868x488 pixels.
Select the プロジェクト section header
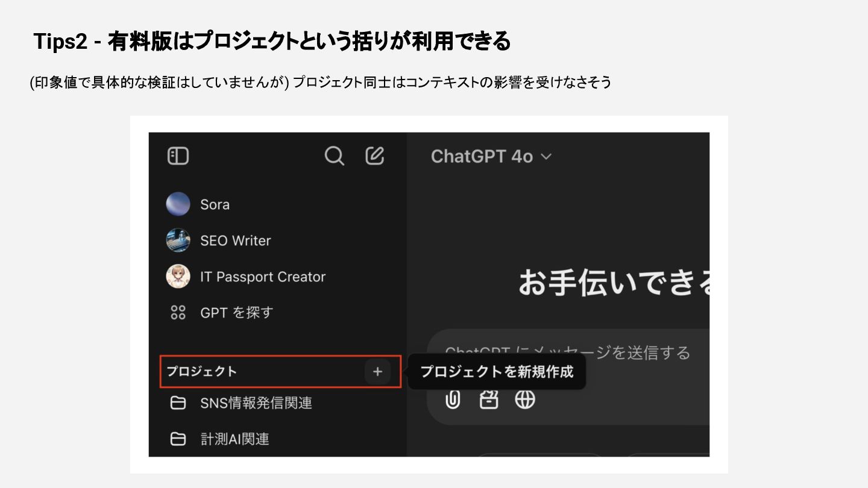pos(201,371)
